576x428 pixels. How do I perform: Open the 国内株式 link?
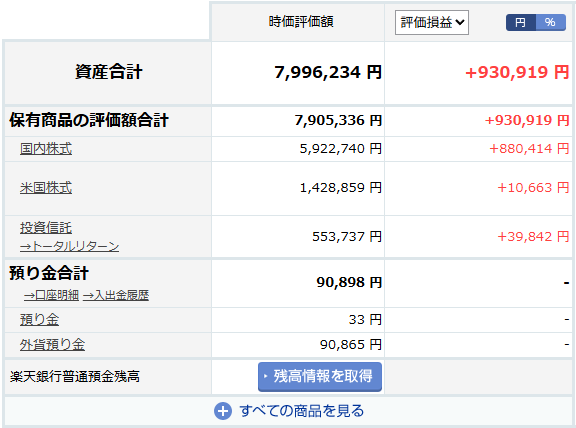[46, 149]
